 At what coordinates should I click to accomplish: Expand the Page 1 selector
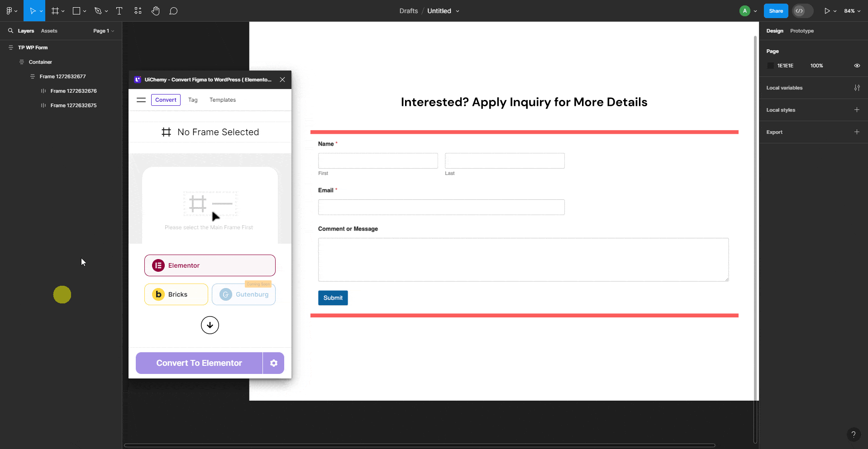[x=103, y=31]
